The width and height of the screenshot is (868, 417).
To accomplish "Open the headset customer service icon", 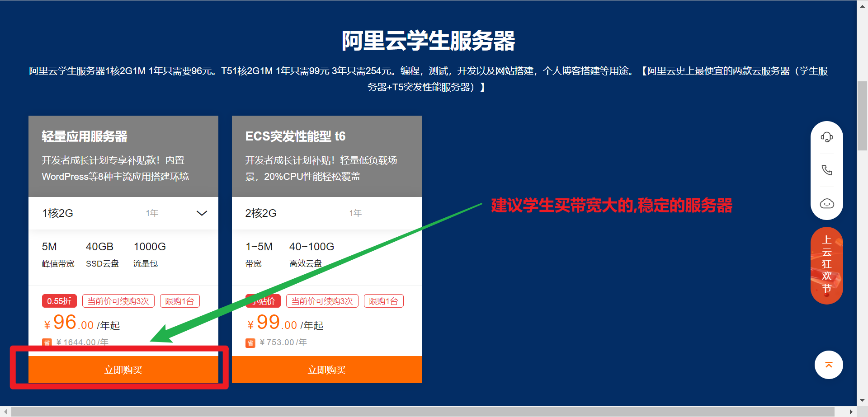I will tap(827, 137).
